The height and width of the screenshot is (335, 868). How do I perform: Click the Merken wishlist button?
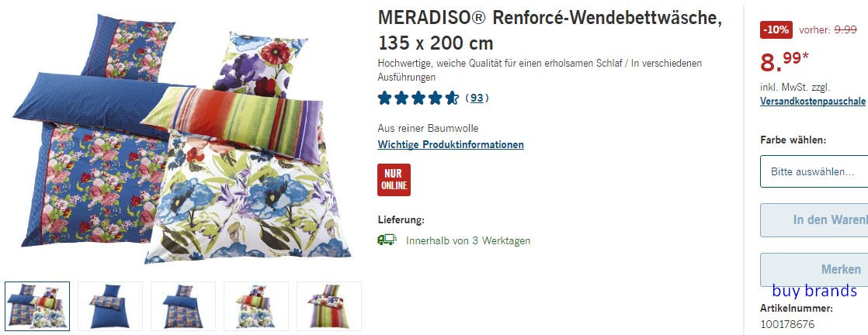point(814,270)
